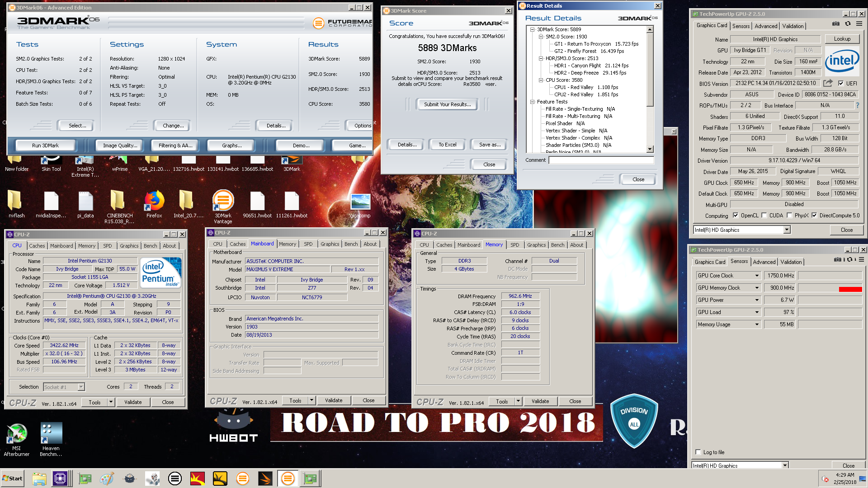Screen dimensions: 868x488
Task: Toggle the DirectCompute 5.0 checkbox
Action: pos(814,216)
